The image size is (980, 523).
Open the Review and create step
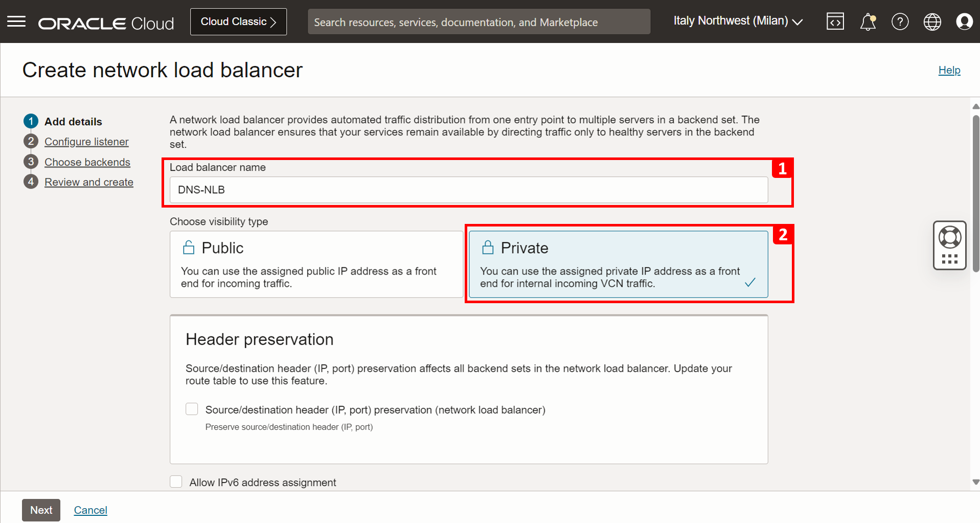88,182
